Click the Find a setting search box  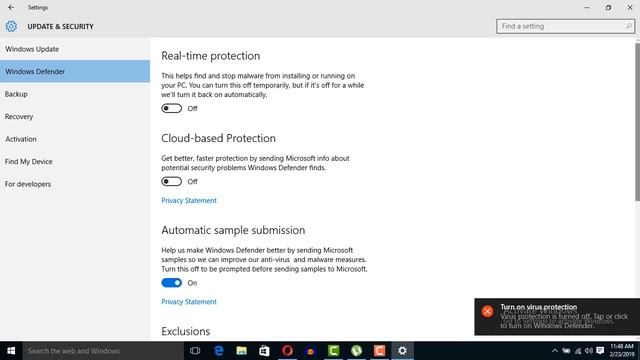pyautogui.click(x=565, y=26)
